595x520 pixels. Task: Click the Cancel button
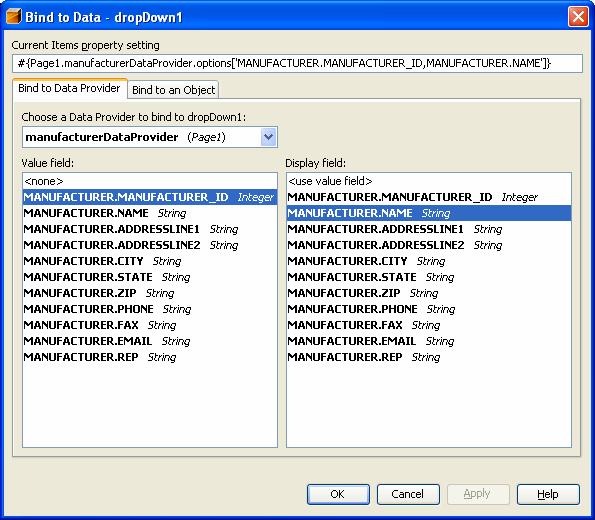(408, 494)
